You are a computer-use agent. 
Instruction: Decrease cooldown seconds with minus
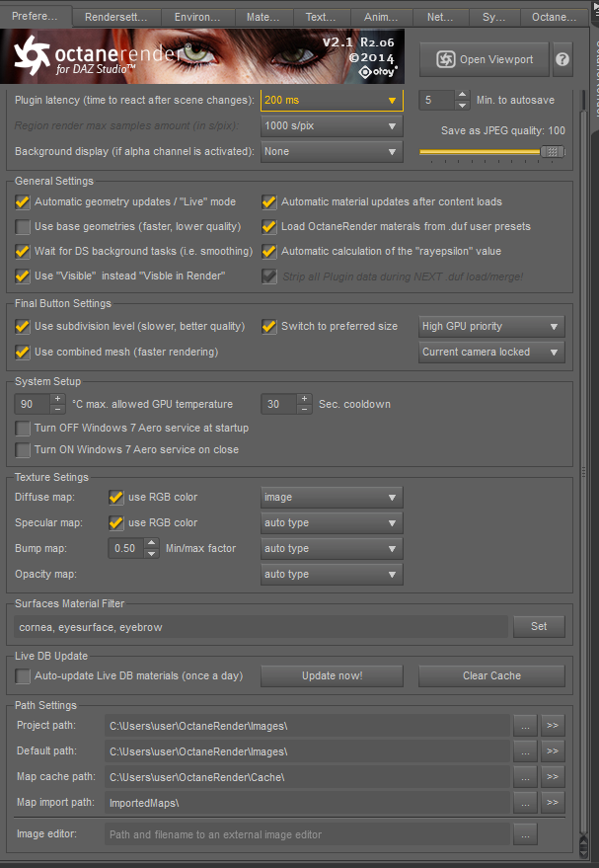(304, 409)
